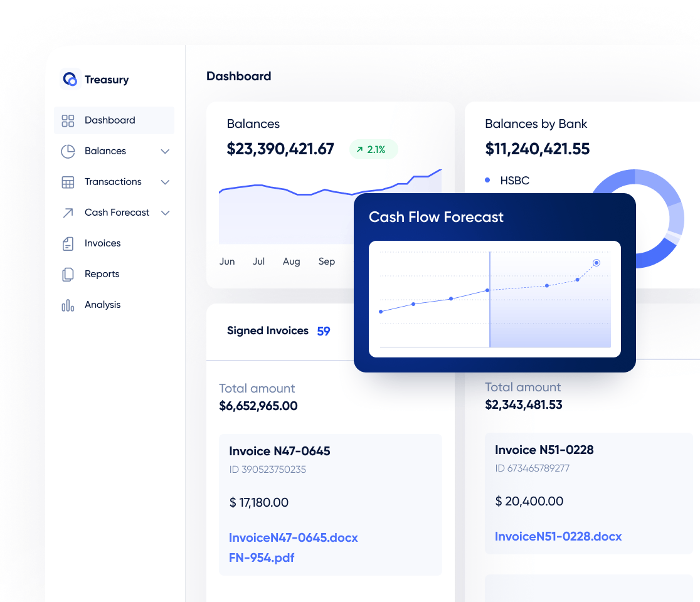Click the $11,240,421.55 bank balance total

537,149
